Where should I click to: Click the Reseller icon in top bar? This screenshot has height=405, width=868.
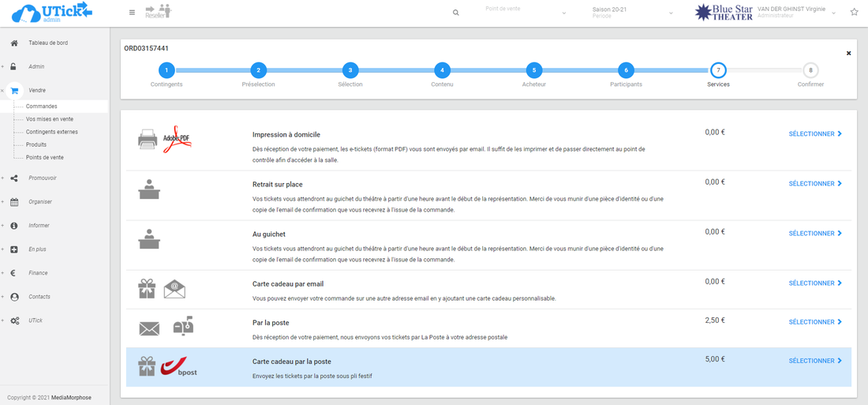click(x=159, y=11)
